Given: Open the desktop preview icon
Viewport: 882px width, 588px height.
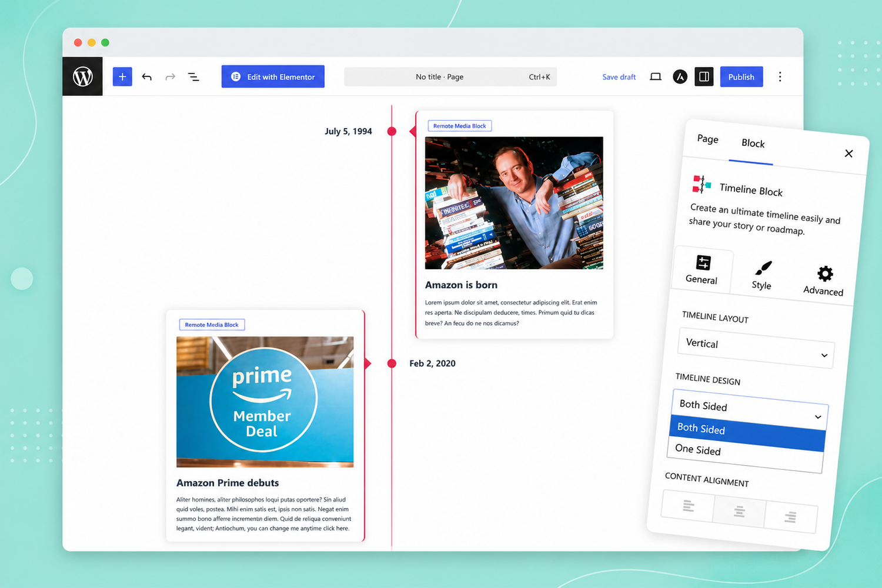Looking at the screenshot, I should (656, 76).
